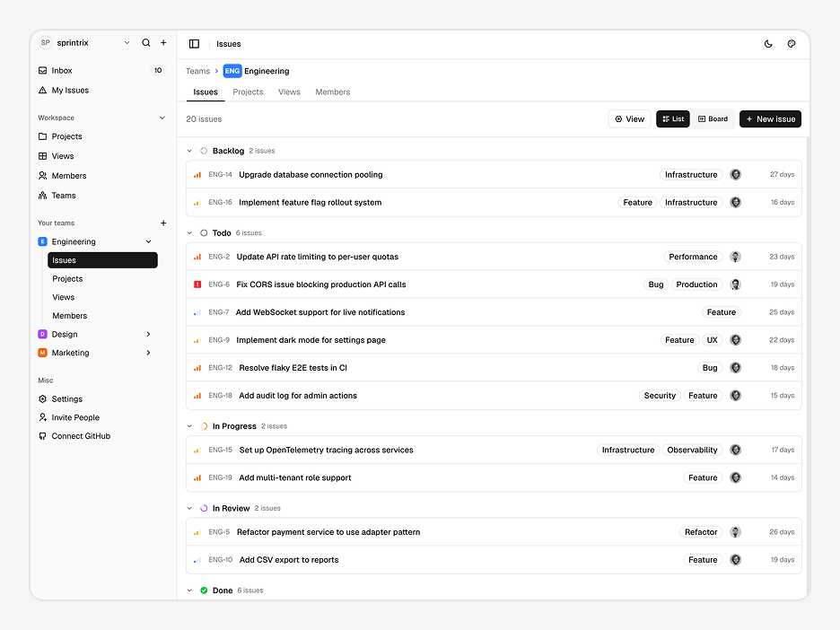This screenshot has height=630, width=840.
Task: Switch to Board layout
Action: coord(713,119)
